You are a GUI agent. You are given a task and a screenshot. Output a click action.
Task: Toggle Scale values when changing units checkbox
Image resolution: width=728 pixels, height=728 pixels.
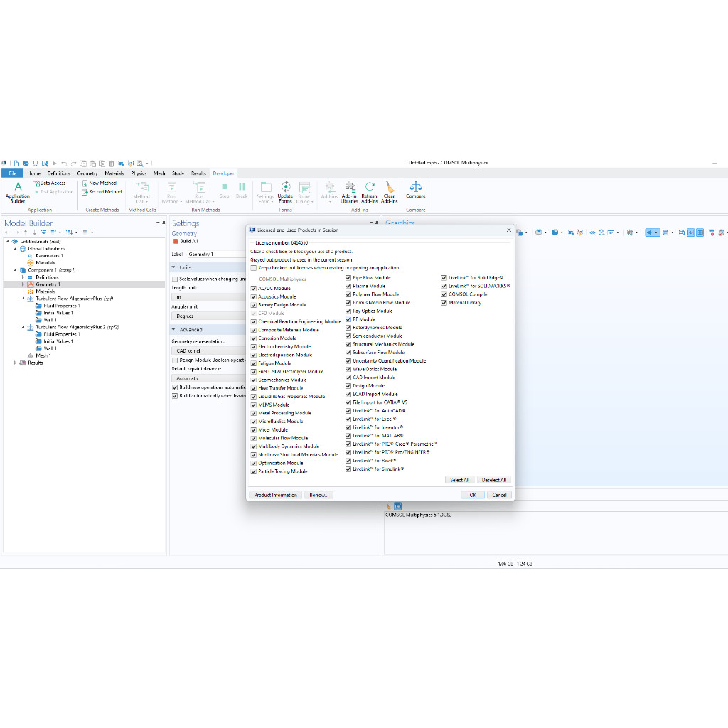[175, 279]
